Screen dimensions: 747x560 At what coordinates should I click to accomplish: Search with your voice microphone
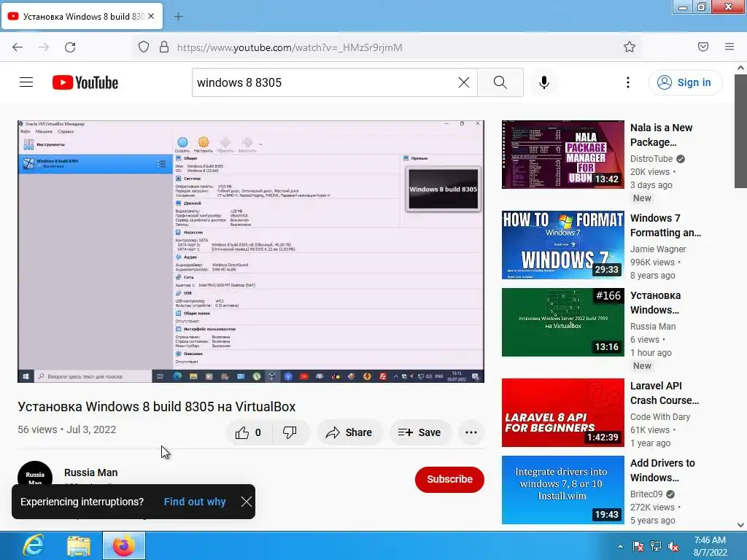point(544,82)
